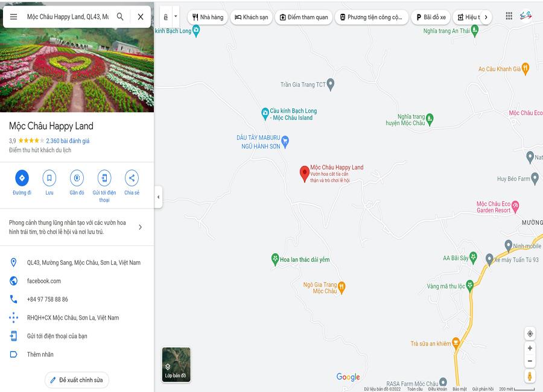This screenshot has width=543, height=392.
Task: Click the Google logo on the map
Action: [348, 377]
